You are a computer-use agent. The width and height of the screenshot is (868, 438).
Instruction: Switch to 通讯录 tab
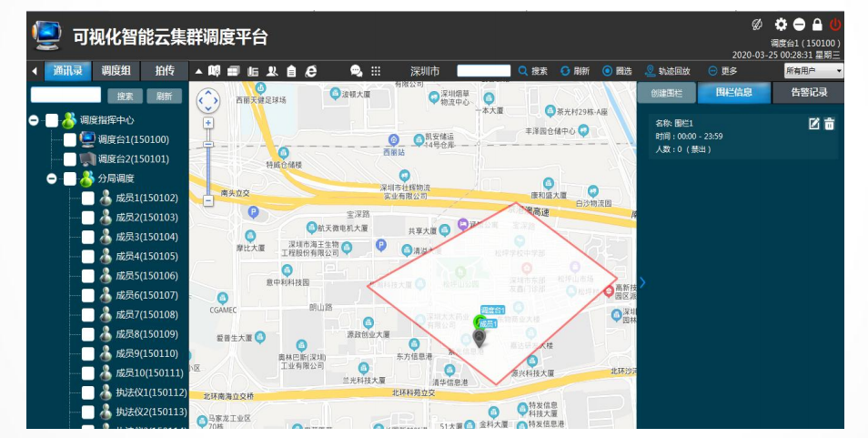(67, 71)
